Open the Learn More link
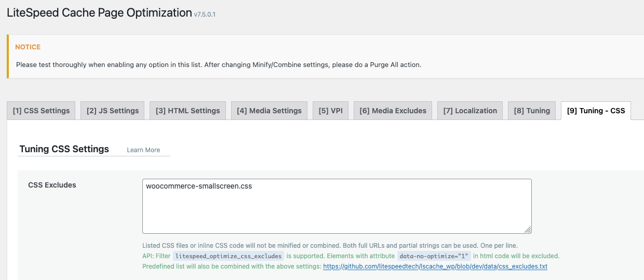Image resolution: width=644 pixels, height=280 pixels. tap(143, 150)
